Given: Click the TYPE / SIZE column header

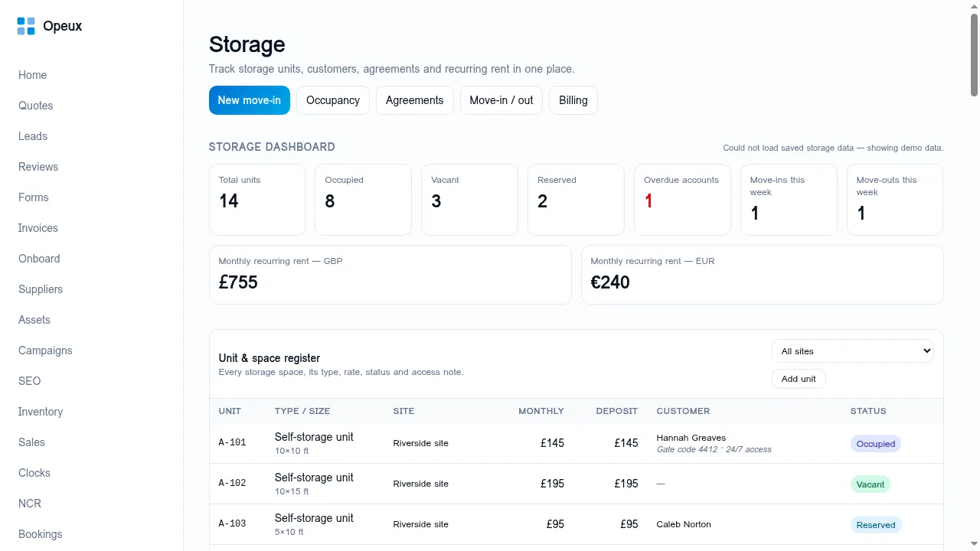Looking at the screenshot, I should coord(302,411).
